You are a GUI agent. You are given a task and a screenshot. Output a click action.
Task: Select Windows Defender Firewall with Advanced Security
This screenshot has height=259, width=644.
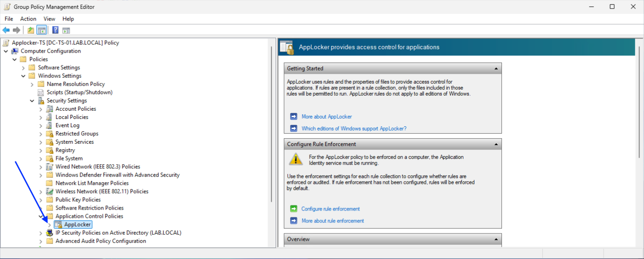[117, 175]
